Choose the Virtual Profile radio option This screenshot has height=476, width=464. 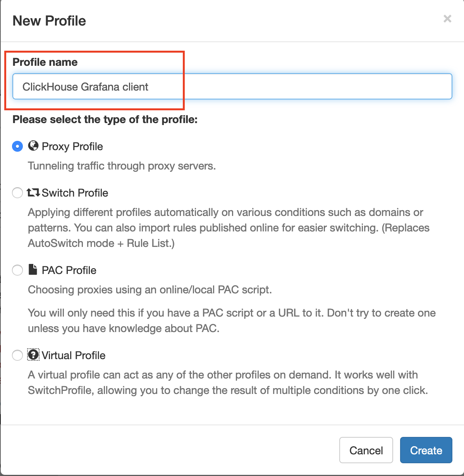coord(17,355)
